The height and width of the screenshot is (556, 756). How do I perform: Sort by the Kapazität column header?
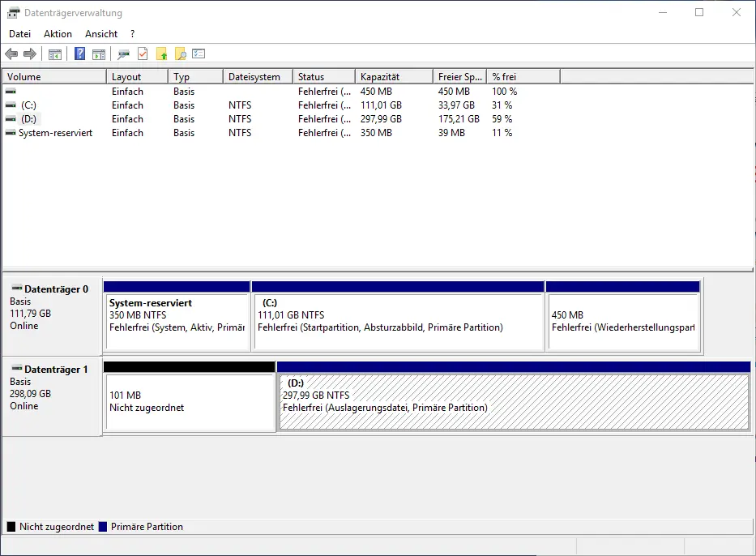click(395, 77)
